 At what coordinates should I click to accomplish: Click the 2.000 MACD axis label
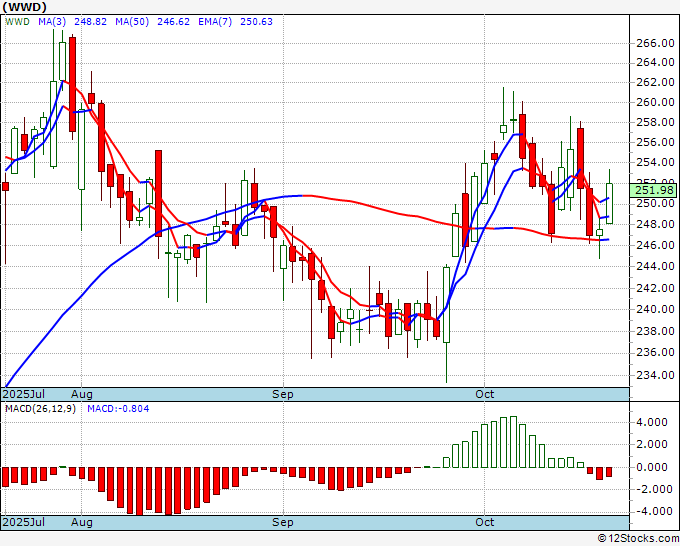[x=652, y=445]
